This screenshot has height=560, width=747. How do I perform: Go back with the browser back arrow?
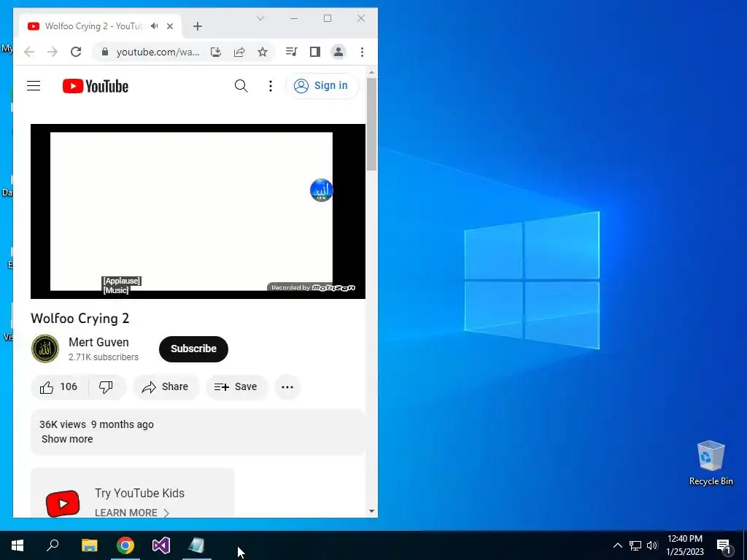click(x=29, y=52)
